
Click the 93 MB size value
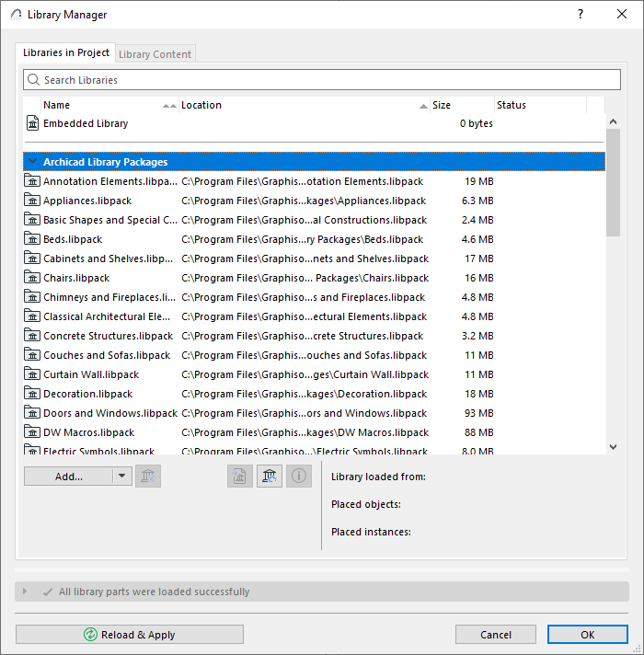click(x=478, y=413)
